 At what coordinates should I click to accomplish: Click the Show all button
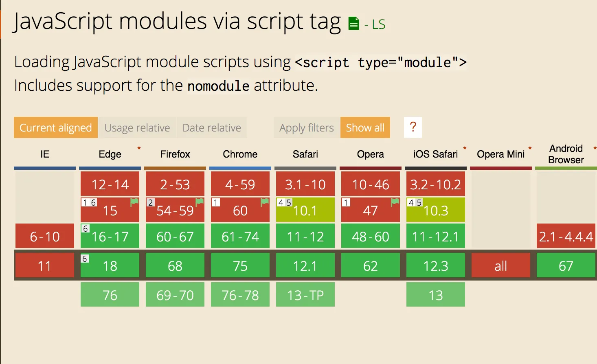tap(365, 127)
